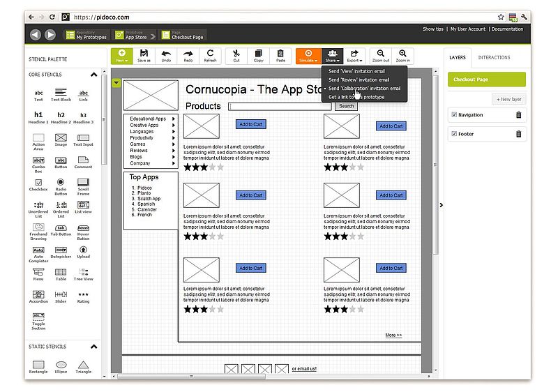The image size is (558, 392).
Task: Open My User Account link
Action: click(467, 29)
